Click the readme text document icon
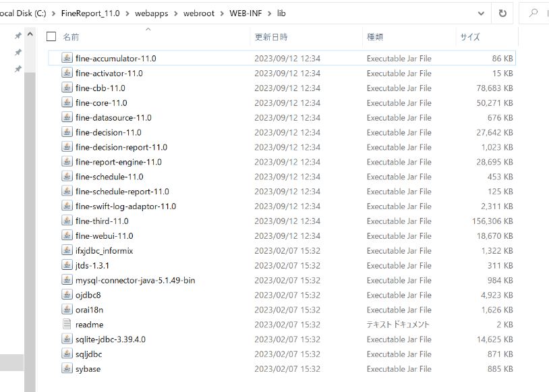Screen dimensions: 549x392 [67, 324]
